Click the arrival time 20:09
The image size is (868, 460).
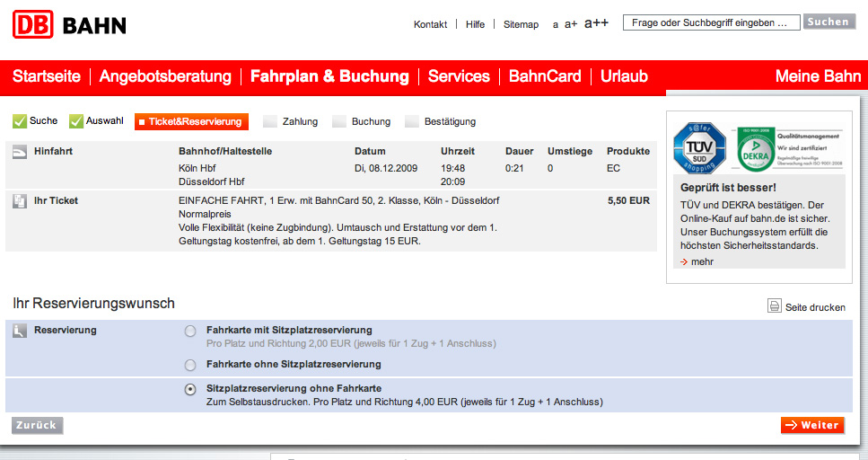[452, 181]
